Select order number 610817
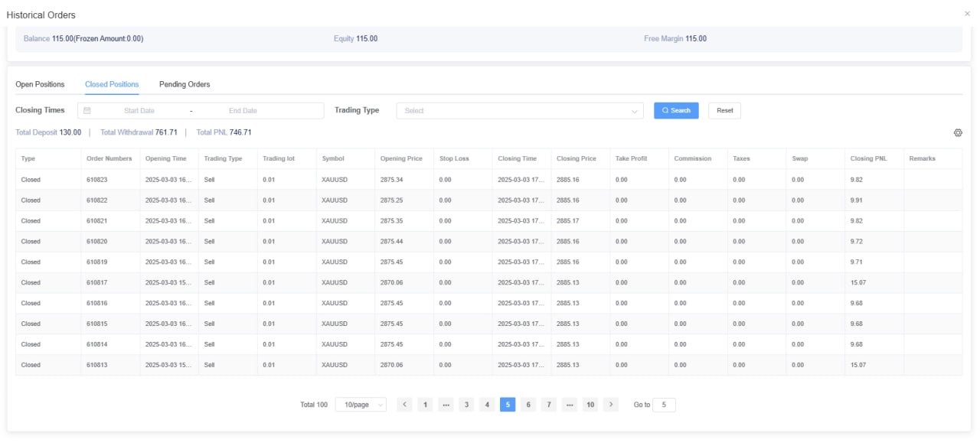 pyautogui.click(x=96, y=283)
